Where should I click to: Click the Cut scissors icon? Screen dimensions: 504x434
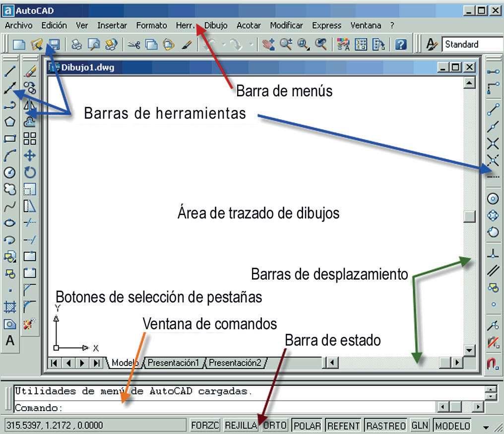[x=134, y=44]
